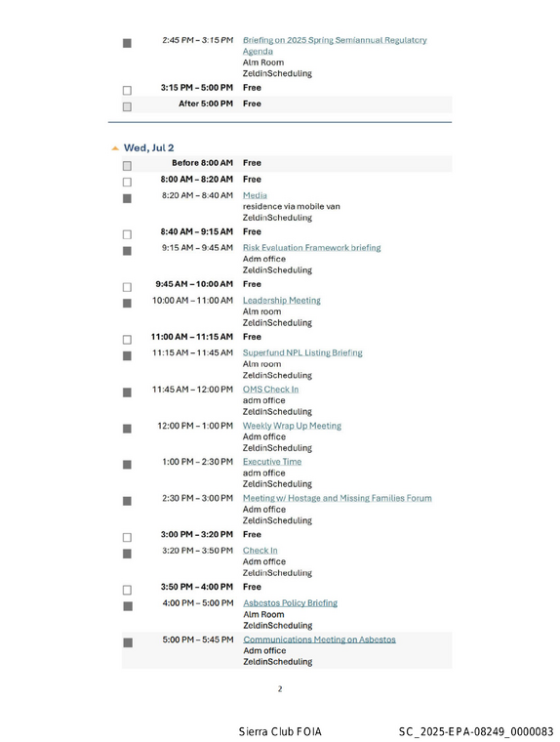Viewport: 560px width, 742px height.
Task: Collapse the Wed, Jul 2 day section
Action: (115, 148)
